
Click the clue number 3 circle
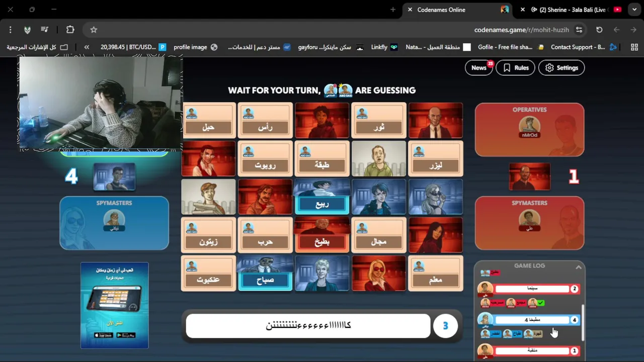(445, 326)
